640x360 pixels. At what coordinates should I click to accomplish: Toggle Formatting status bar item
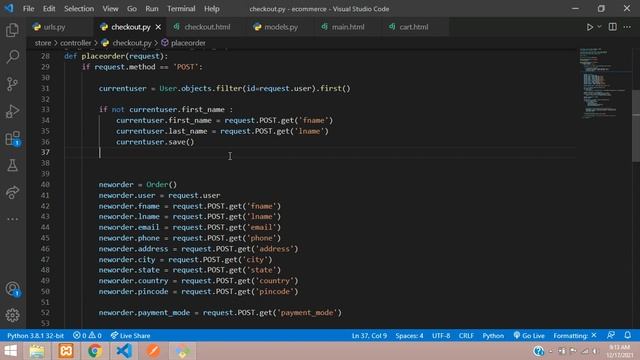[575, 336]
